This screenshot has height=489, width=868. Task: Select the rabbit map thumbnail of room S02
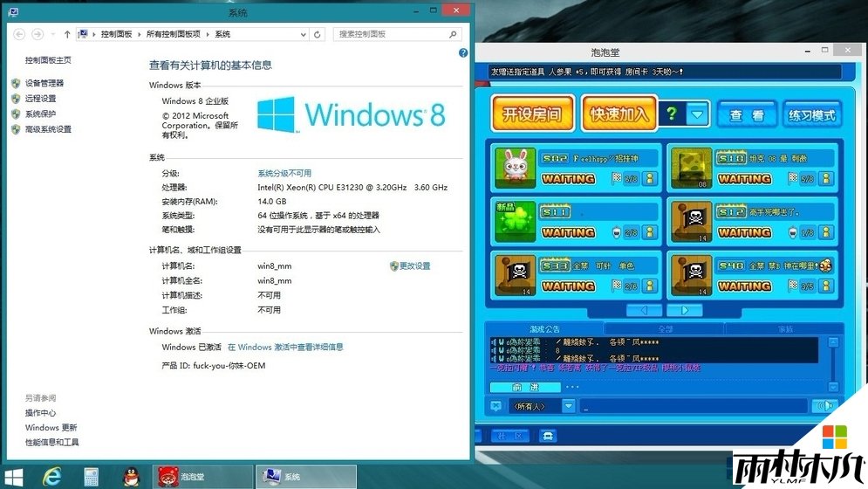[x=516, y=168]
